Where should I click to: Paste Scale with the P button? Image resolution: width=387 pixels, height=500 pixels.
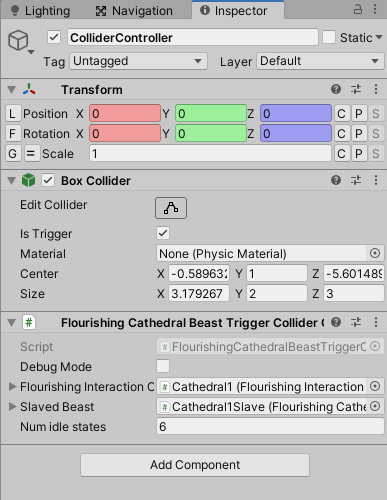[359, 154]
